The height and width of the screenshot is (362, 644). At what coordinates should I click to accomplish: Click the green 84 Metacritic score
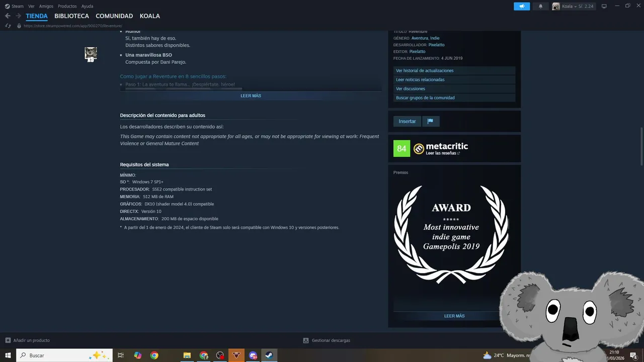[401, 148]
